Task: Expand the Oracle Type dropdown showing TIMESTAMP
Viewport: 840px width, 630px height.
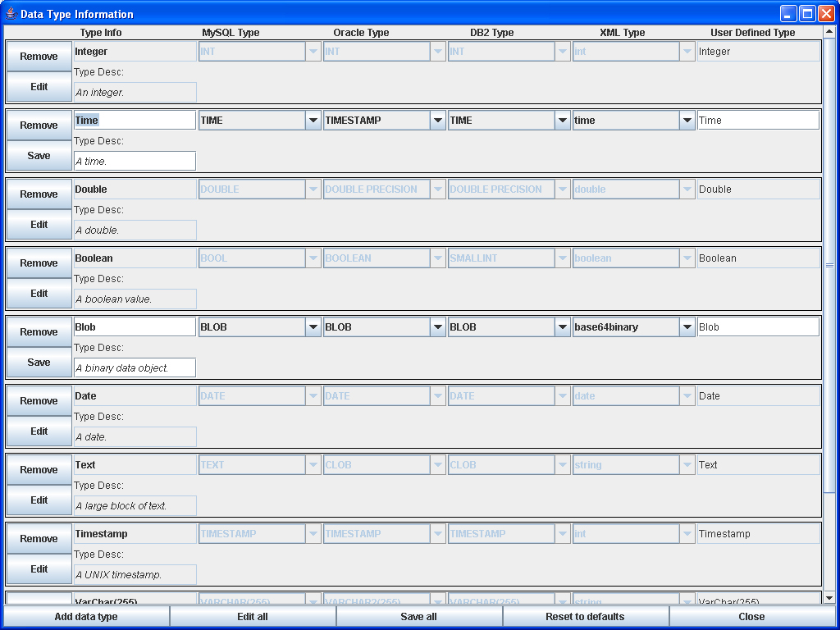Action: click(438, 121)
